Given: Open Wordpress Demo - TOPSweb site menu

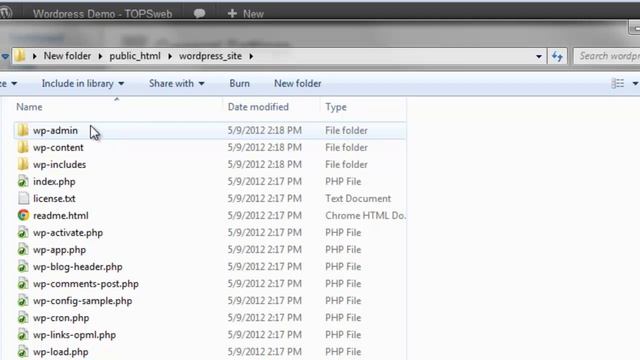Looking at the screenshot, I should point(102,14).
